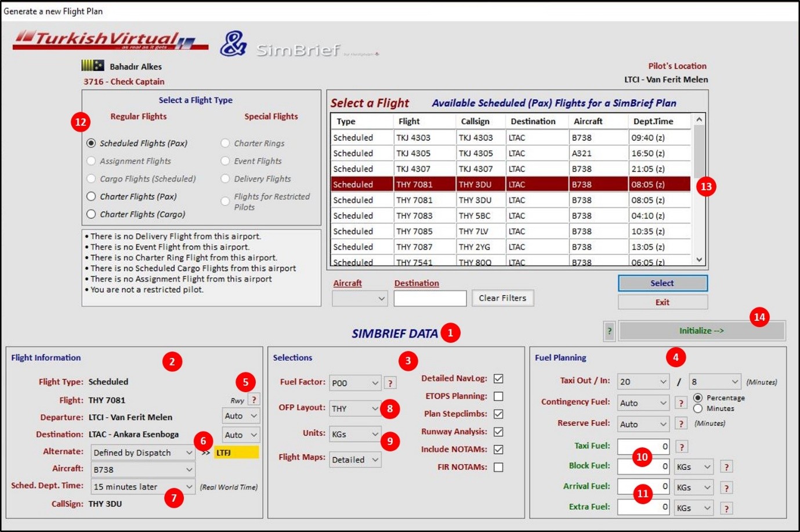
Task: Show help for Contingency Fuel
Action: pyautogui.click(x=681, y=403)
